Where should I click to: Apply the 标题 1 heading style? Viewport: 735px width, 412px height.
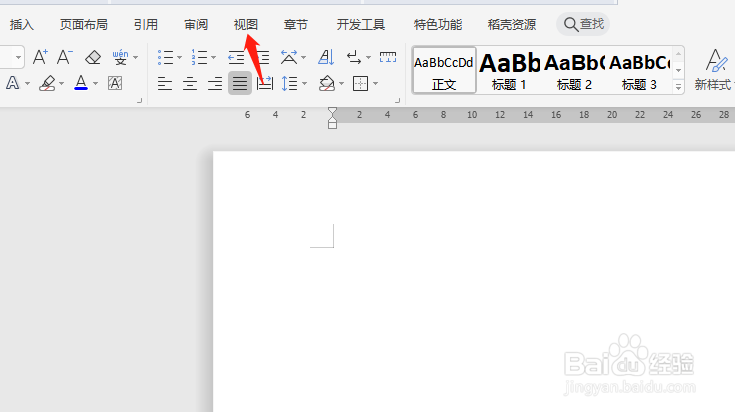pos(509,70)
